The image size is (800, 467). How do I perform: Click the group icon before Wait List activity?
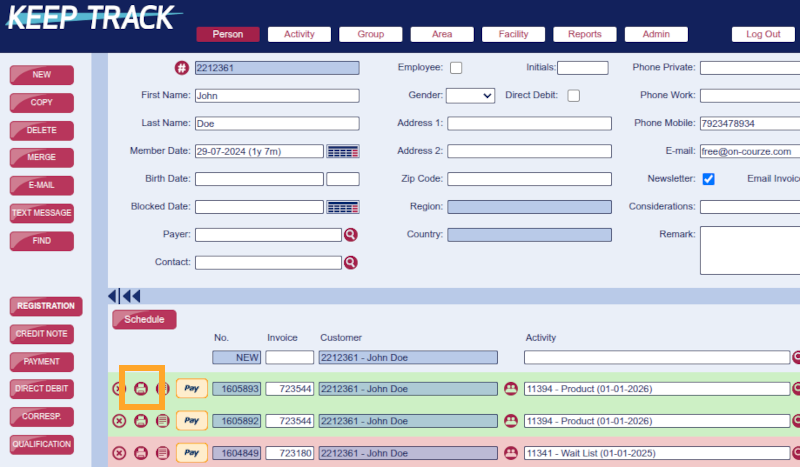pos(512,453)
